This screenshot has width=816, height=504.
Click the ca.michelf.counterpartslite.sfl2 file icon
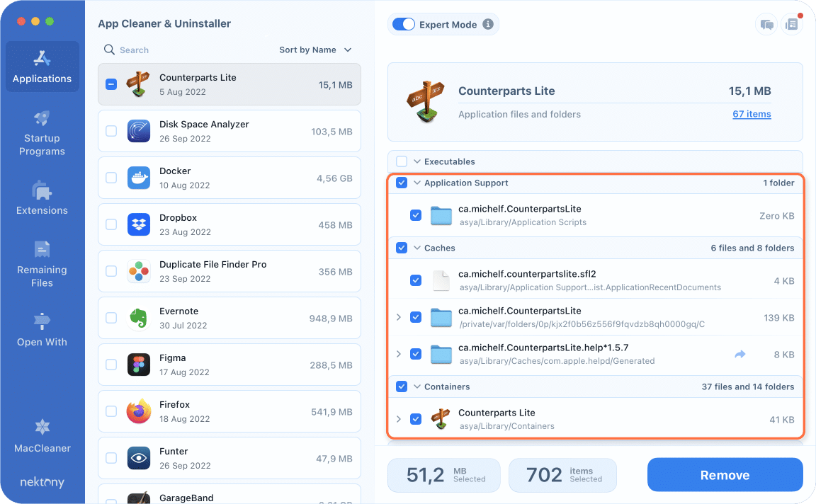[441, 280]
